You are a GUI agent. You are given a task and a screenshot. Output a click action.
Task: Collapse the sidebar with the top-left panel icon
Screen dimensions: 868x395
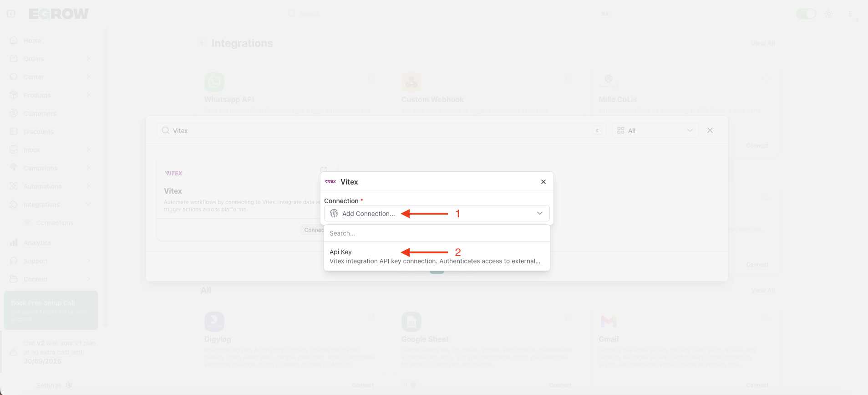pos(11,14)
